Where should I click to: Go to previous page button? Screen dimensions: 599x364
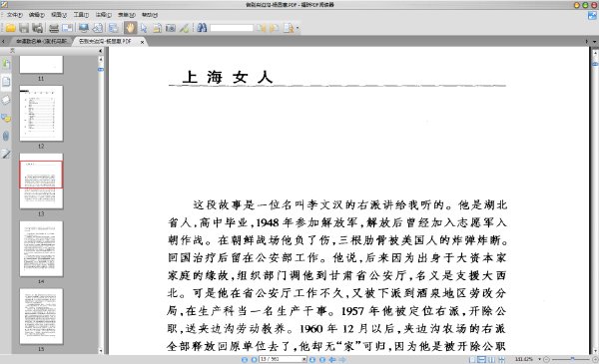(x=254, y=359)
